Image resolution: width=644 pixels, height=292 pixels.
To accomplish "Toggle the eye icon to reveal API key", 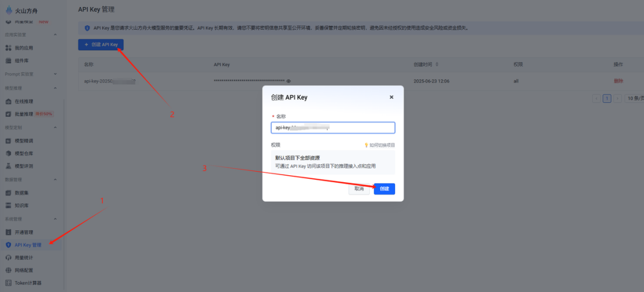I will [289, 81].
